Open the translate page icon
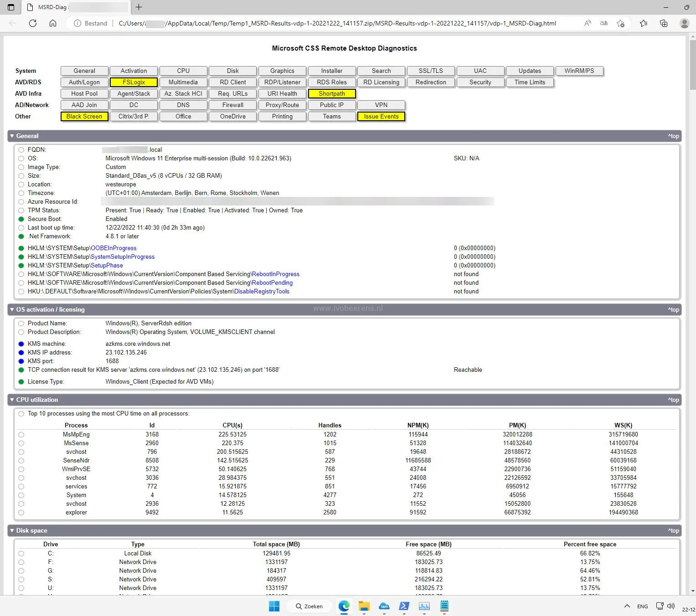The image size is (696, 616). click(x=604, y=23)
